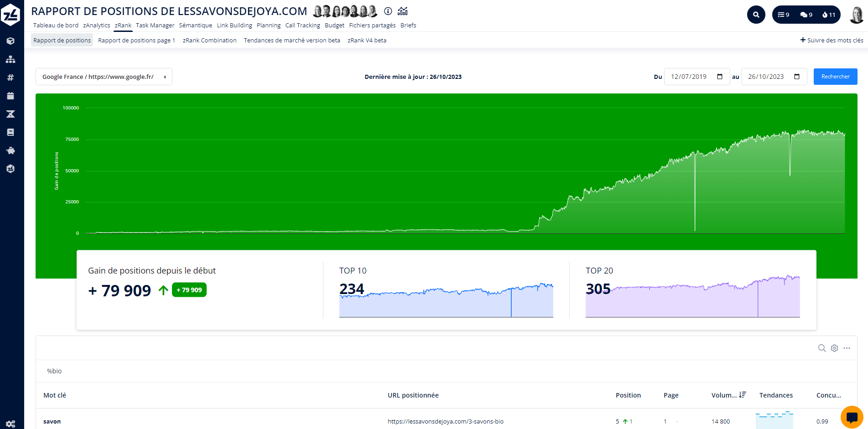This screenshot has width=868, height=429.
Task: Open settings gears at sidebar bottom
Action: (10, 424)
